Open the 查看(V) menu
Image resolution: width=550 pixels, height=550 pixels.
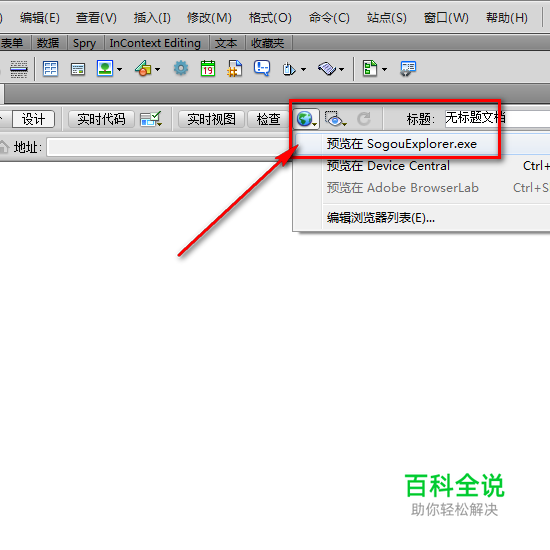(96, 18)
